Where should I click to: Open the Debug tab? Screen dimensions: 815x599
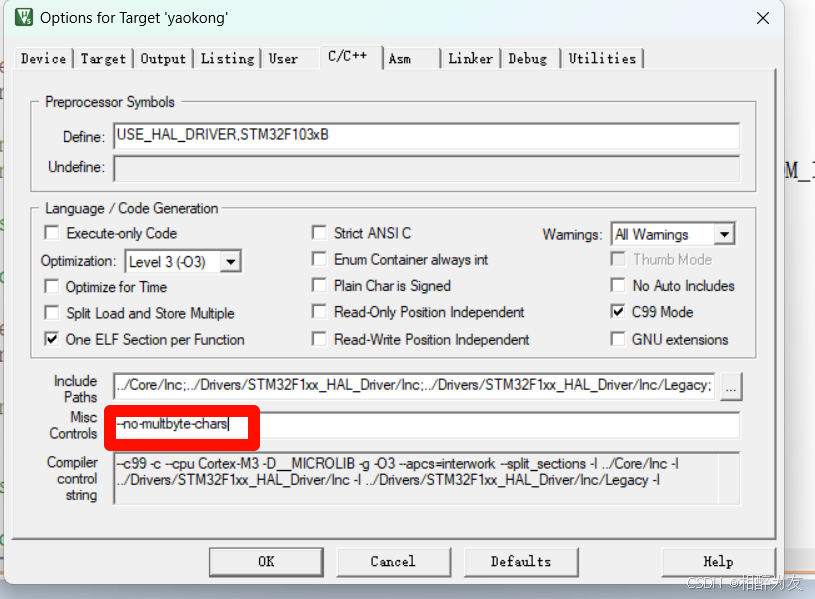(x=528, y=59)
